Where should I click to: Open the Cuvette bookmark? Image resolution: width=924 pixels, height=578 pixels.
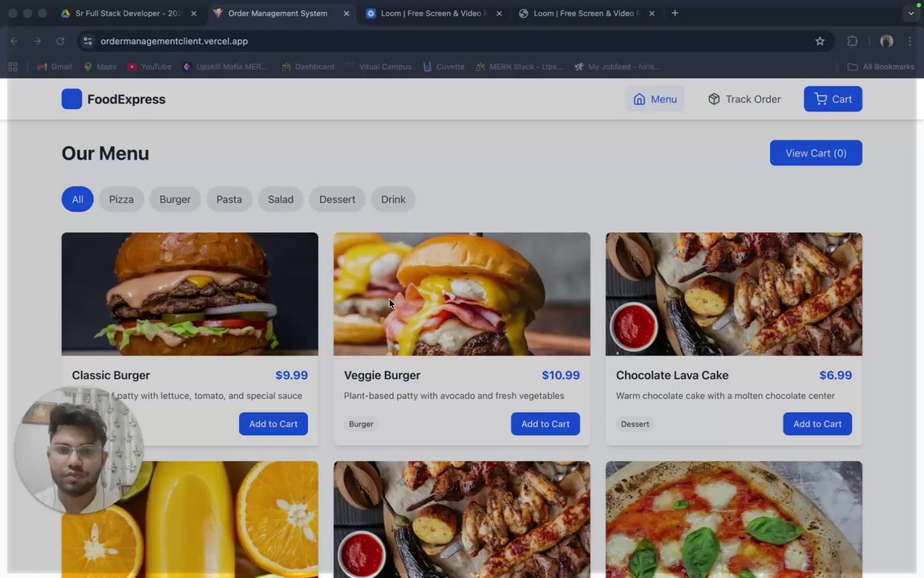444,67
